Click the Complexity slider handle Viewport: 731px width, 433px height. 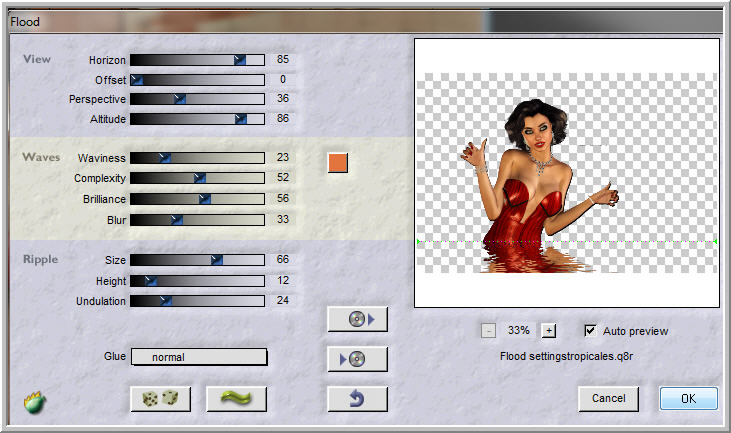(x=200, y=178)
